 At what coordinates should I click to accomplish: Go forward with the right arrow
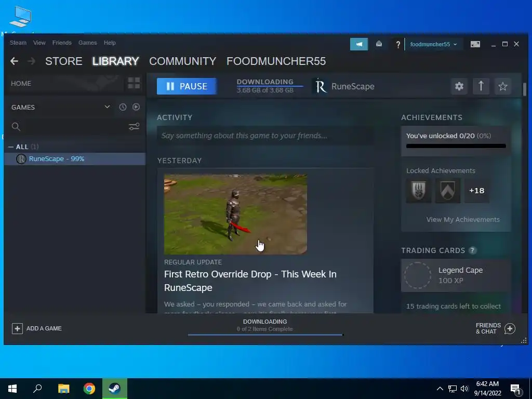32,61
